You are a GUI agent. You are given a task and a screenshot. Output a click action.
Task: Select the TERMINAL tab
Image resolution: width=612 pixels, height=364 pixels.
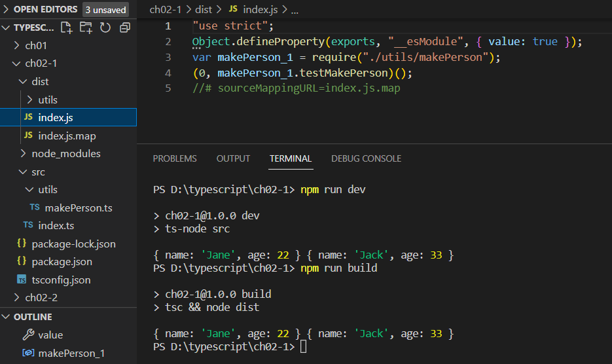coord(291,158)
